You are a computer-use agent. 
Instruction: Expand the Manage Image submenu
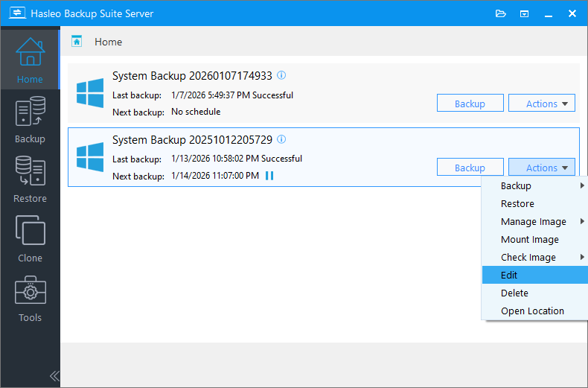(x=535, y=221)
